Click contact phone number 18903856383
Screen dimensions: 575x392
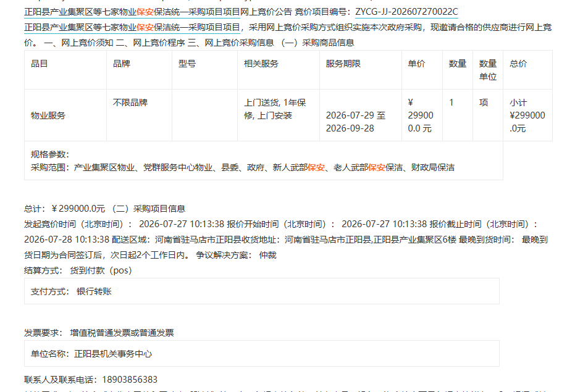pos(130,380)
